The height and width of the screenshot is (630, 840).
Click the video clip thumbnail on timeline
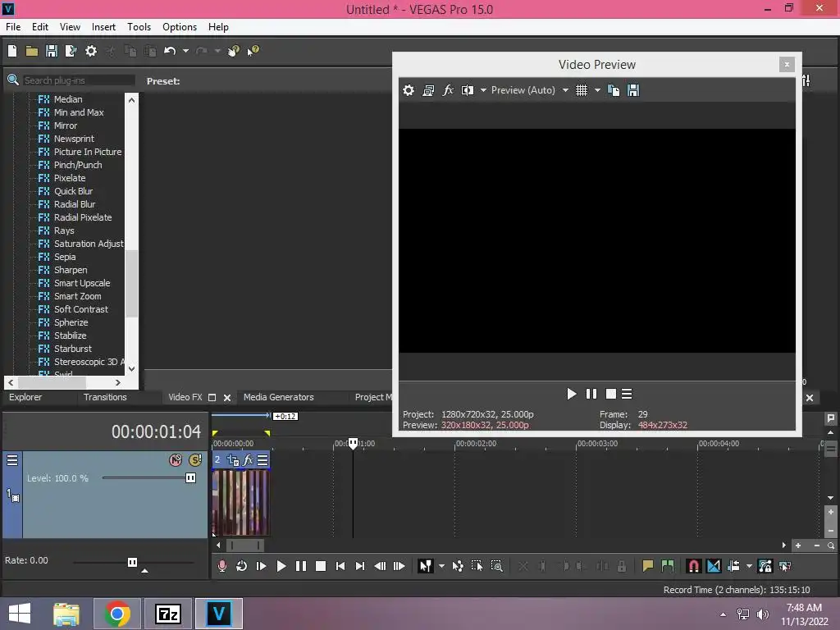coord(240,503)
